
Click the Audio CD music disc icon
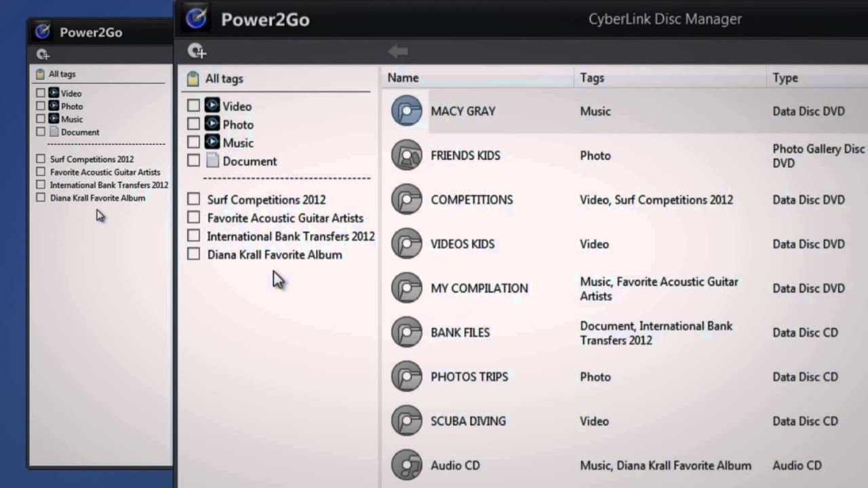[x=407, y=465]
